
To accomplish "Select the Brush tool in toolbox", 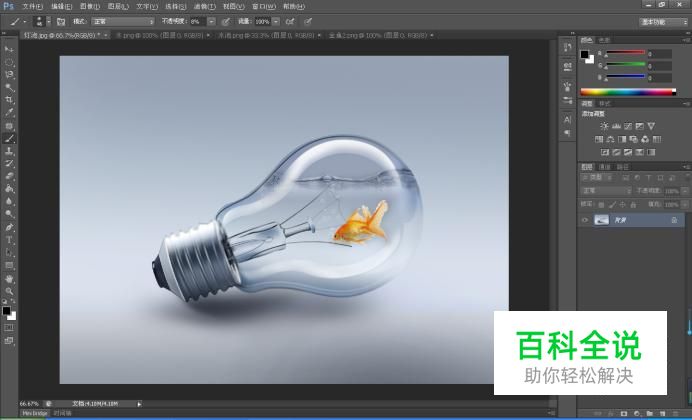I will coord(9,139).
